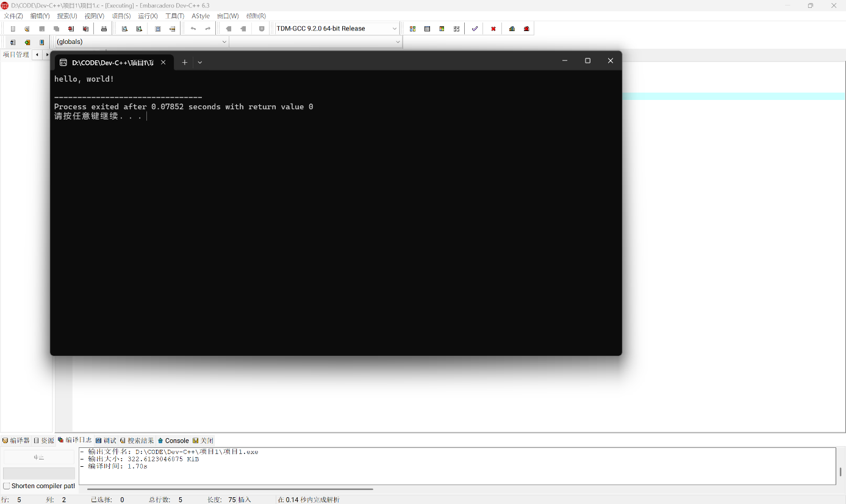Click the bar chart Profile Analysis icon
This screenshot has width=846, height=504.
(512, 29)
